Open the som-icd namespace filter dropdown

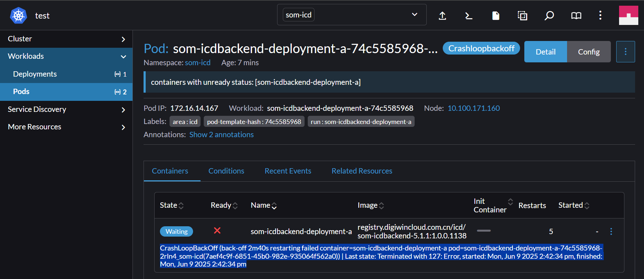352,15
